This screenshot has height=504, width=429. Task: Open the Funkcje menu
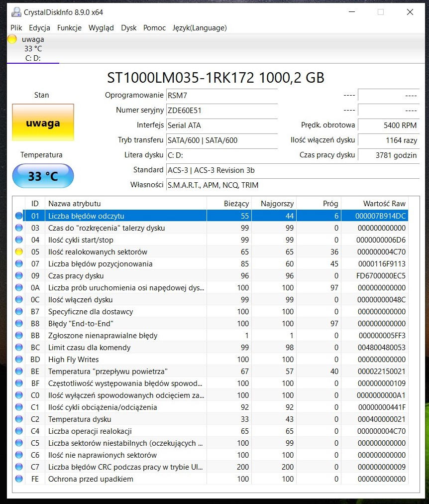pos(69,28)
